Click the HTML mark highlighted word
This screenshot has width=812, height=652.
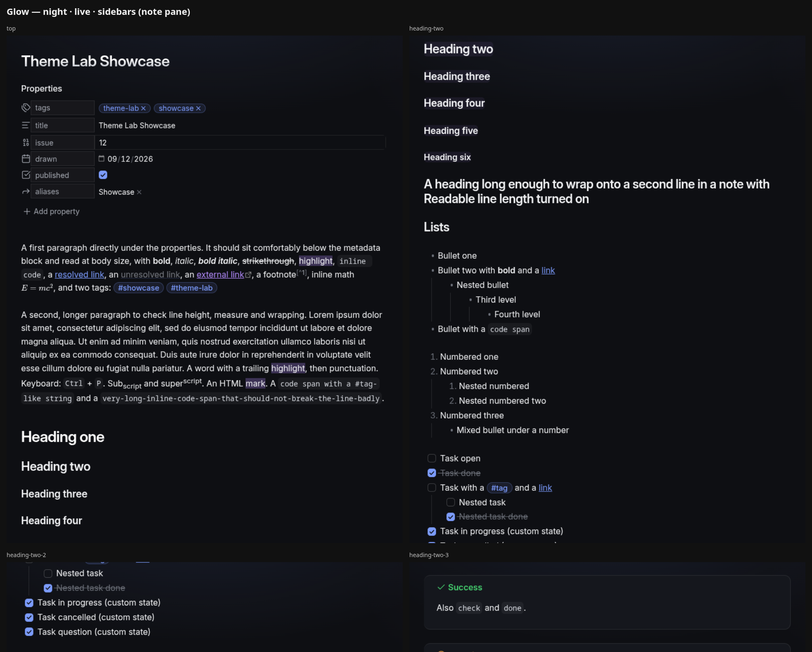pos(255,383)
